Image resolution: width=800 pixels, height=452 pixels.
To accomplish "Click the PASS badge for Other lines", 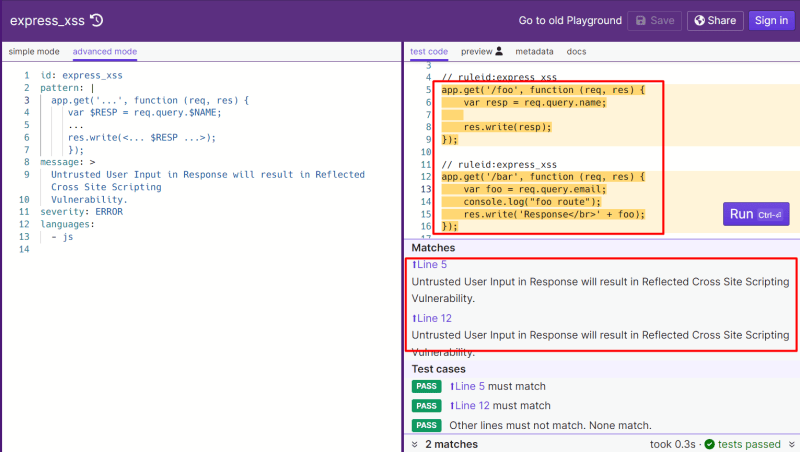I will coord(426,425).
